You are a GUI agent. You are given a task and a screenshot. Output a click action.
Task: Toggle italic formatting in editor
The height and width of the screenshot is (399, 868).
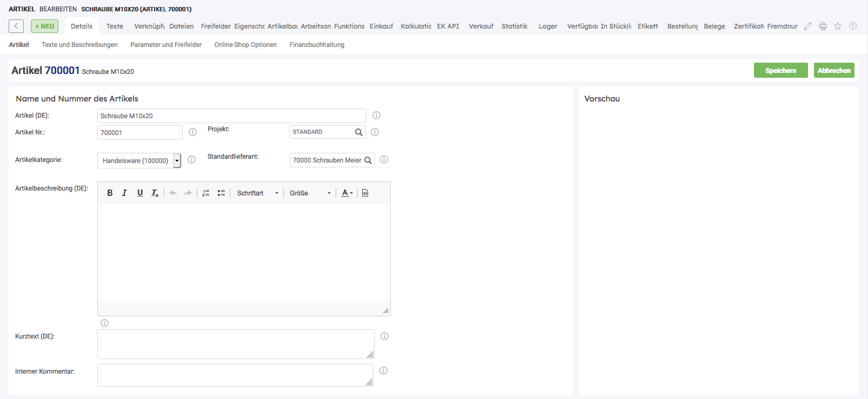pos(124,193)
